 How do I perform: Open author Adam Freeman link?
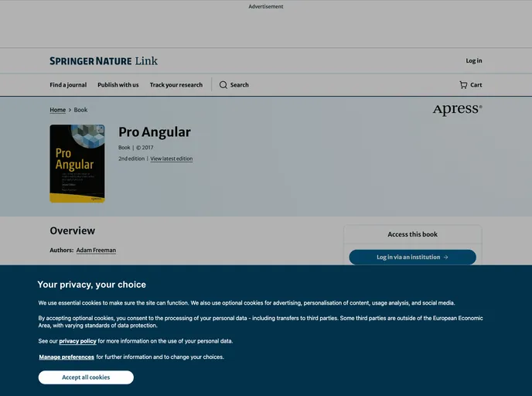pos(96,250)
